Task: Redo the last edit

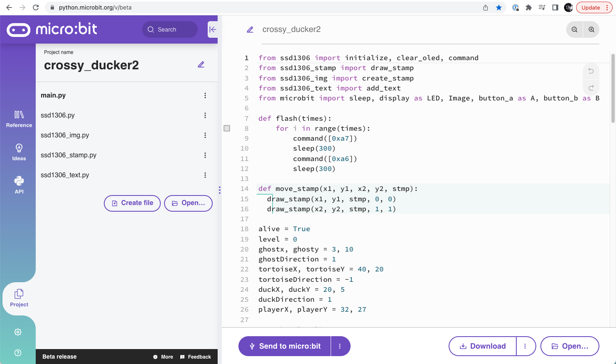Action: click(x=591, y=88)
